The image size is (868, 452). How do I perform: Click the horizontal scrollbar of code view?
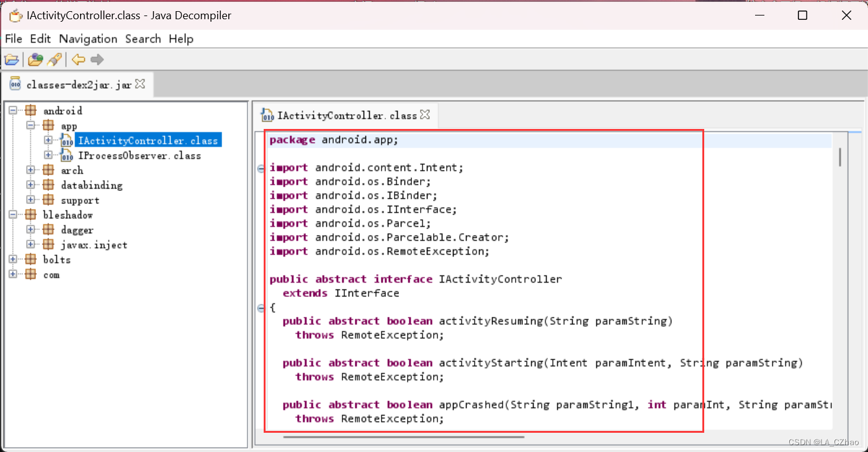pyautogui.click(x=403, y=437)
